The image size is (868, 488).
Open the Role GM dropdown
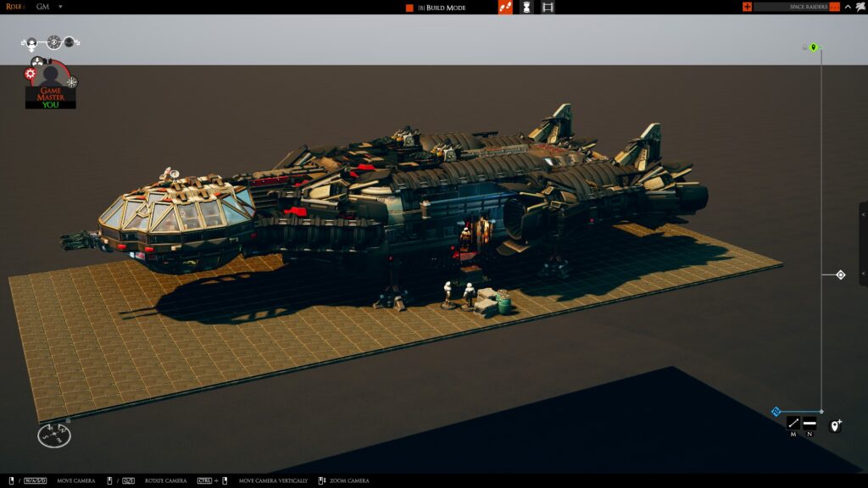60,7
